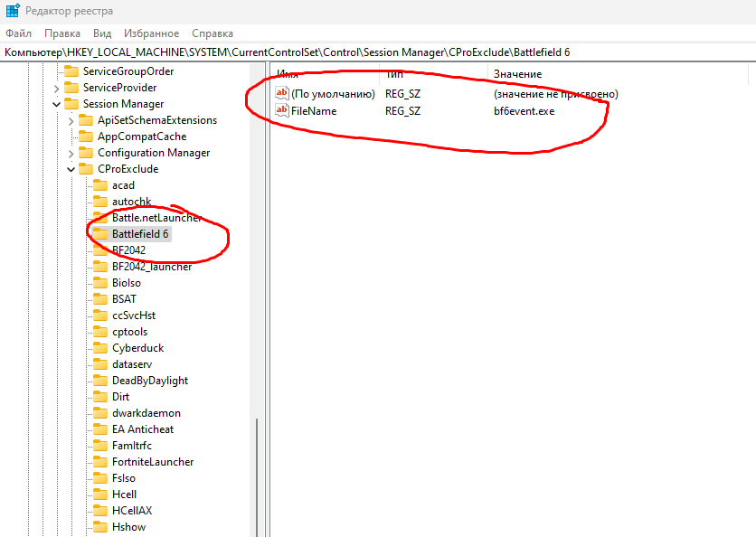The width and height of the screenshot is (756, 537).
Task: Select the ServiceGroupOrder key
Action: tap(128, 71)
